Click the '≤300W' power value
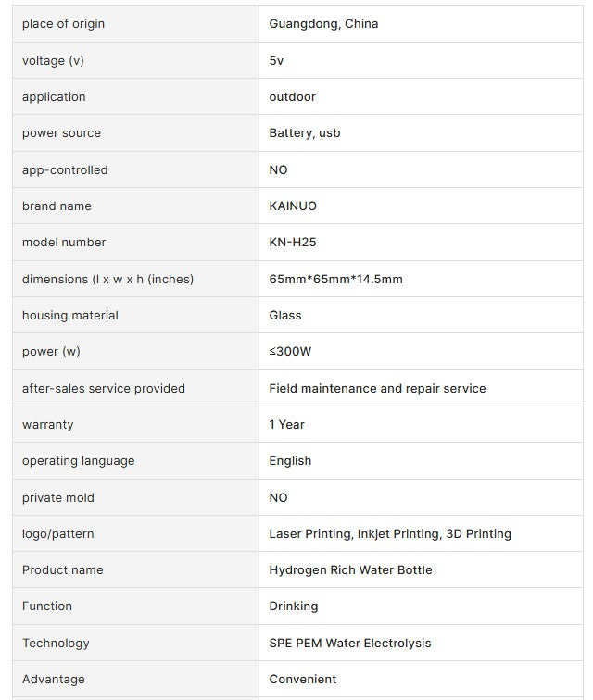Viewport: 593px width, 700px height. (289, 352)
